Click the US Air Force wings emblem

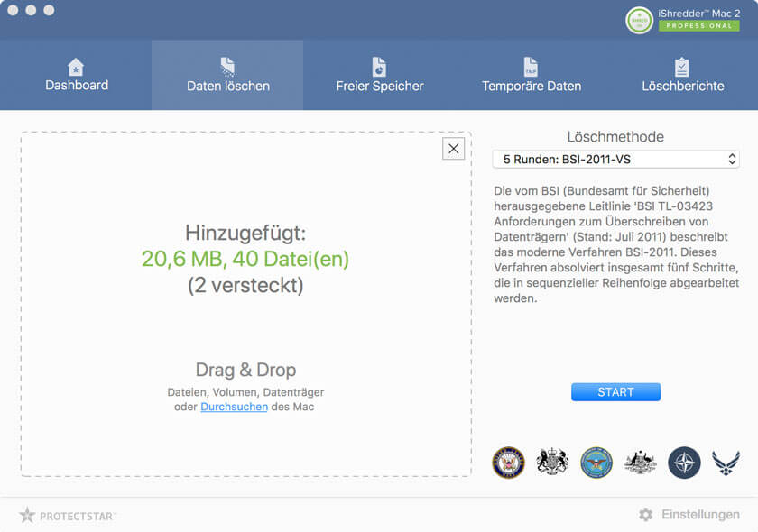726,463
